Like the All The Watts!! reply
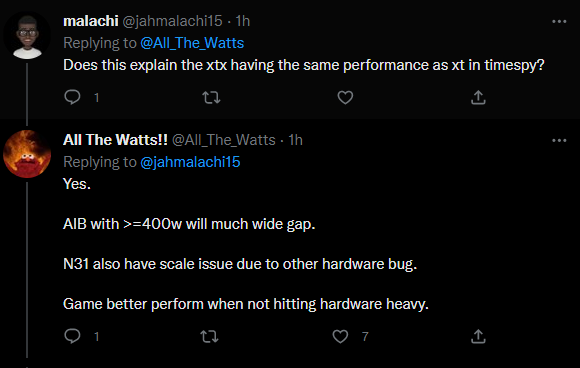Screen dimensions: 580x368 click(x=340, y=336)
